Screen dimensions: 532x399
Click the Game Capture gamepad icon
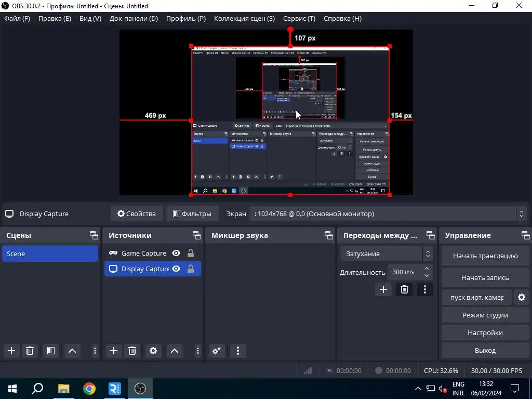tap(113, 253)
